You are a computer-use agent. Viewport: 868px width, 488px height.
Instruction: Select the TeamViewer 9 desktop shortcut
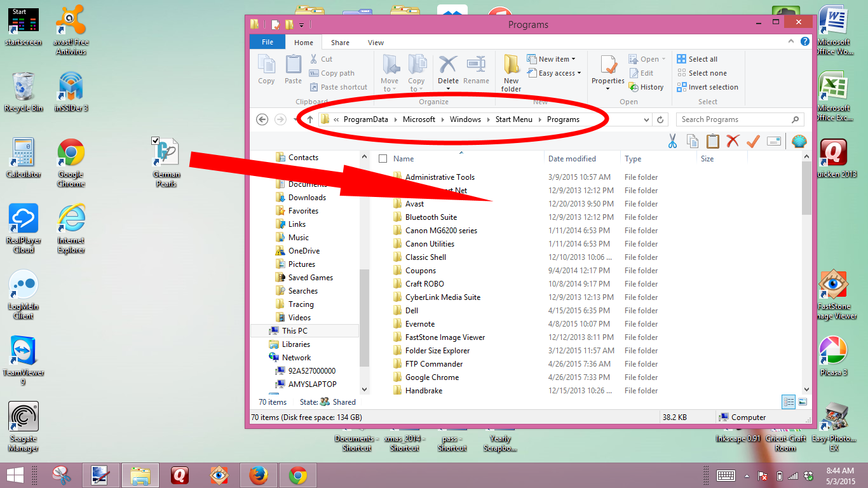[x=24, y=360]
